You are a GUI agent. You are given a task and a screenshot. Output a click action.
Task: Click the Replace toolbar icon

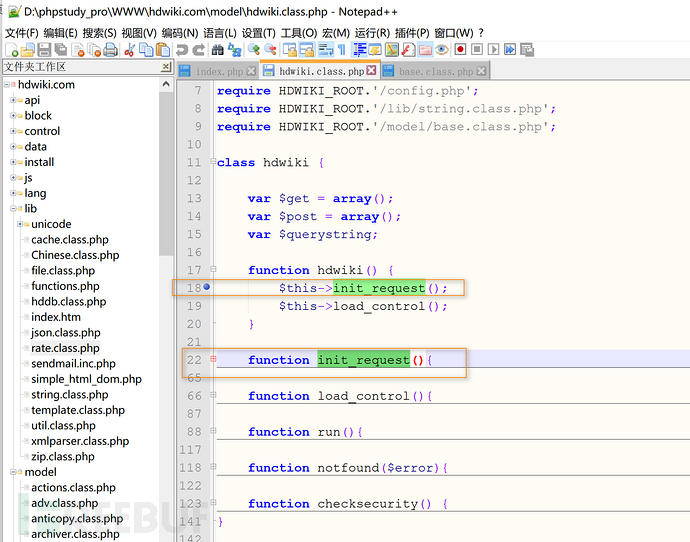pos(234,50)
